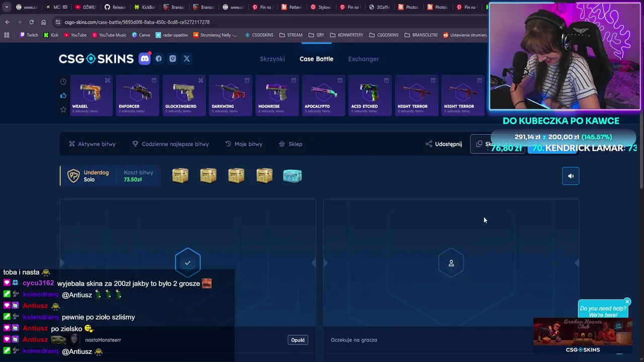This screenshot has height=362, width=644.
Task: Reload the browser page
Action: point(31,22)
